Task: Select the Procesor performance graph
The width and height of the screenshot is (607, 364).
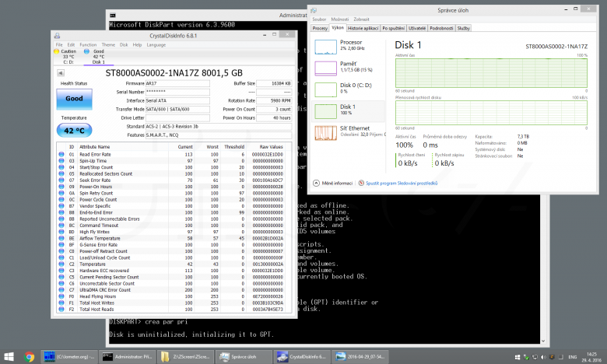Action: click(x=325, y=47)
